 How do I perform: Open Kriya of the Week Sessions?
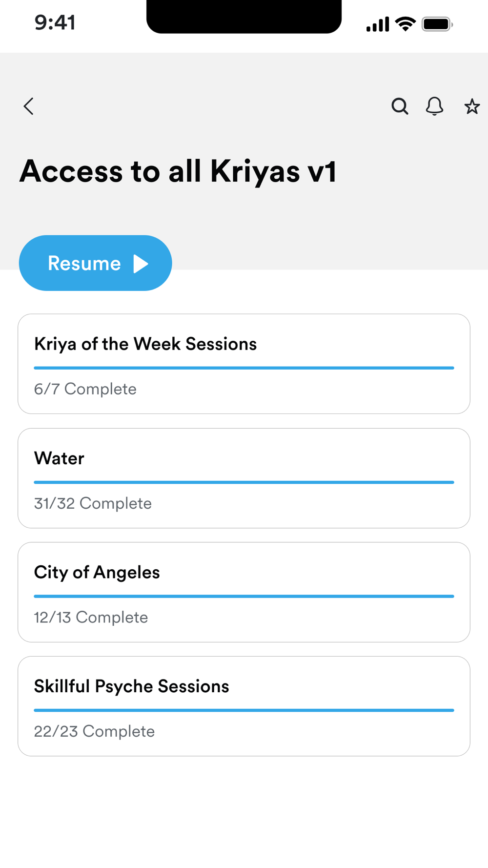coord(145,344)
